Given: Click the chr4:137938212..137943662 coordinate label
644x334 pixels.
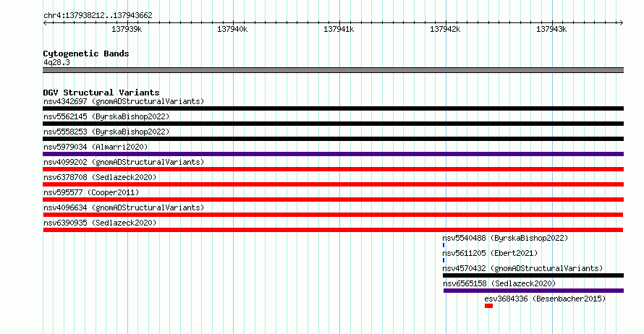Looking at the screenshot, I should (98, 16).
